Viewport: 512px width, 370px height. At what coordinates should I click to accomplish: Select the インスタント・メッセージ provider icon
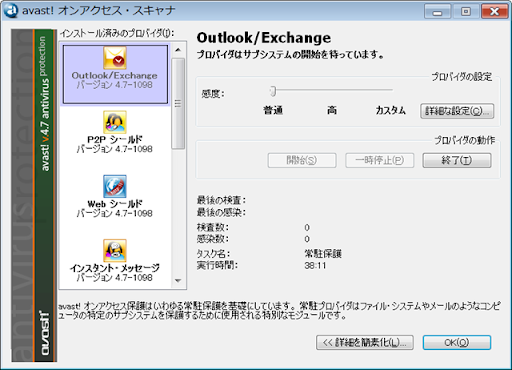pos(115,250)
